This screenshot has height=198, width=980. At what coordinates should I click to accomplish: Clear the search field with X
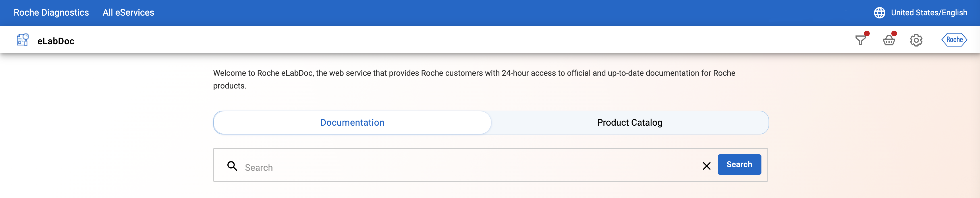(x=707, y=166)
